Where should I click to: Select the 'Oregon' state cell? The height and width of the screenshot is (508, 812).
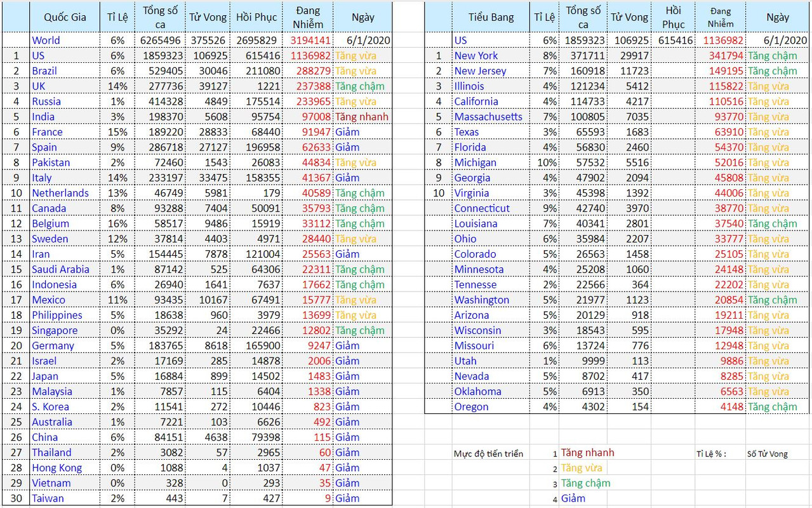491,406
